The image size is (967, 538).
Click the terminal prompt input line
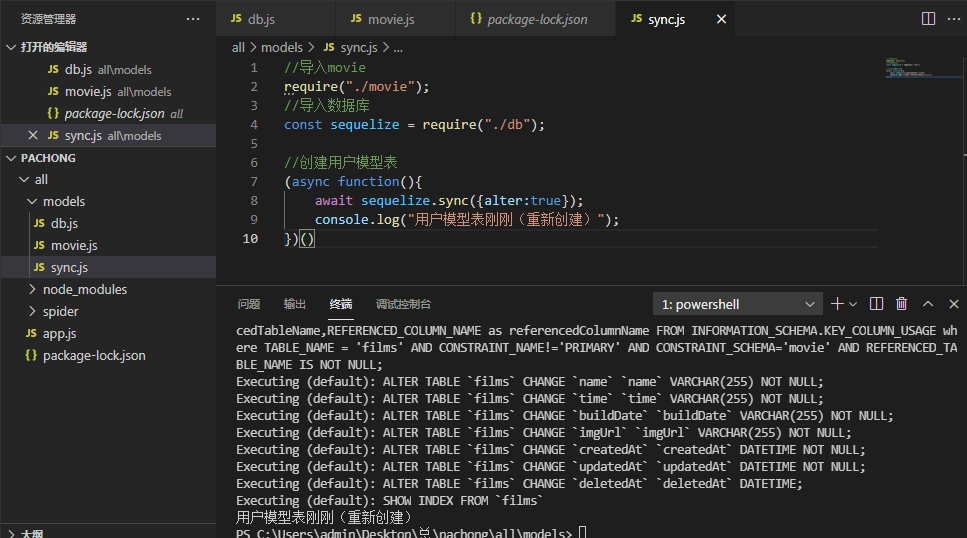click(411, 532)
